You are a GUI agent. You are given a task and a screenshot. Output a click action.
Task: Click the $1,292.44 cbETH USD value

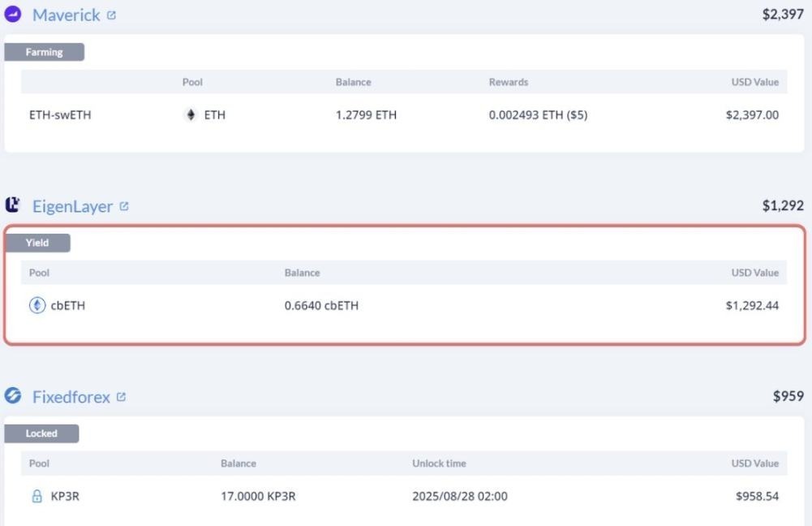(x=752, y=306)
